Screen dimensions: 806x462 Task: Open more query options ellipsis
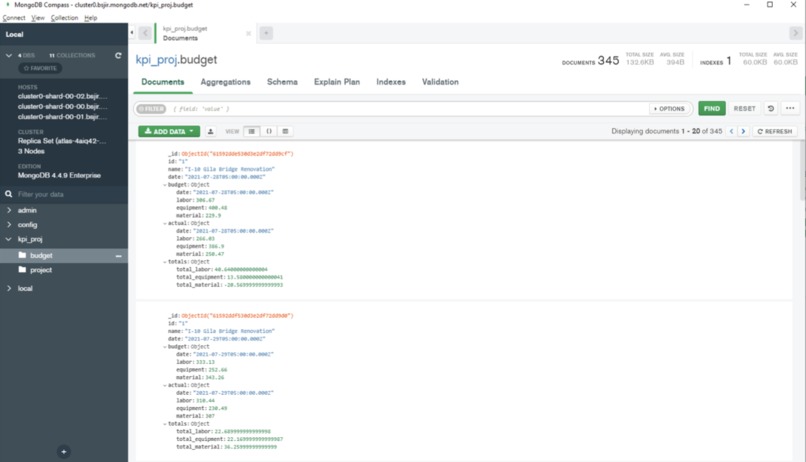pyautogui.click(x=790, y=108)
